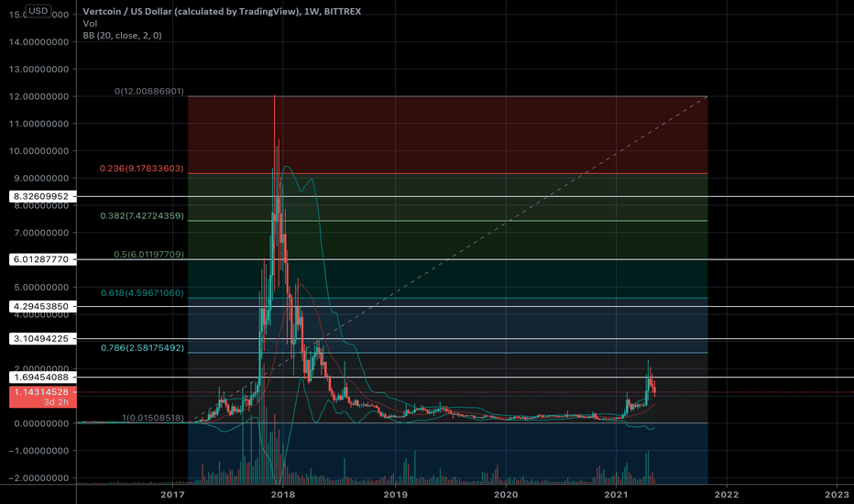Click the 2022 label on the time axis

pos(727,494)
